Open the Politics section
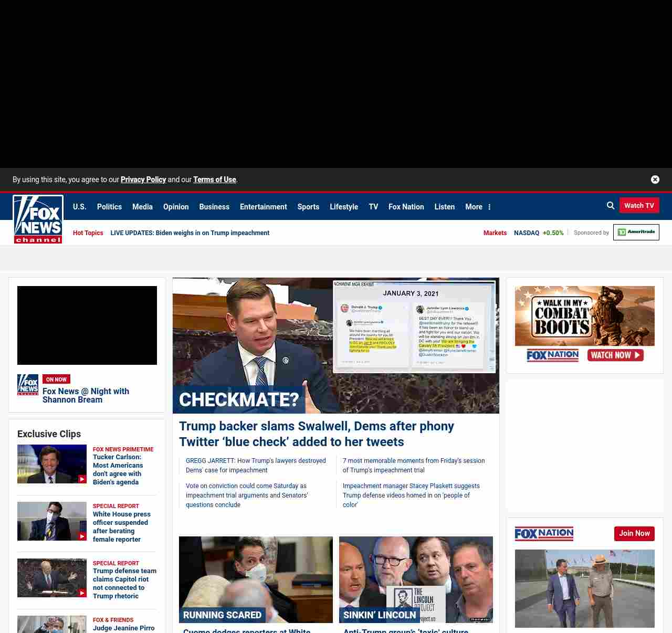The image size is (672, 633). coord(109,207)
